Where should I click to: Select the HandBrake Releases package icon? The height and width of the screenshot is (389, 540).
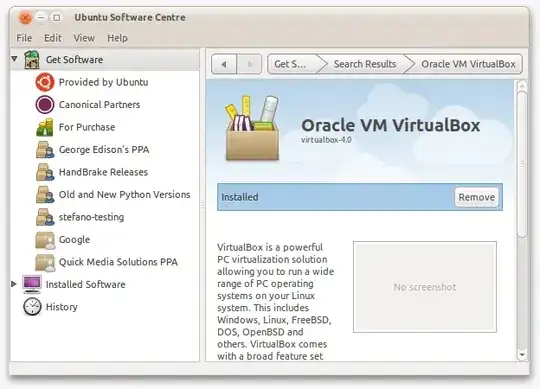45,172
